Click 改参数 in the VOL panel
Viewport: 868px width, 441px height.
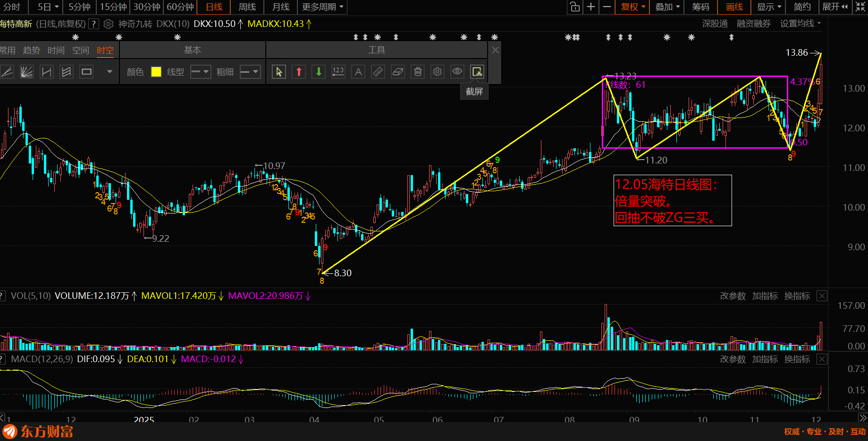(733, 296)
